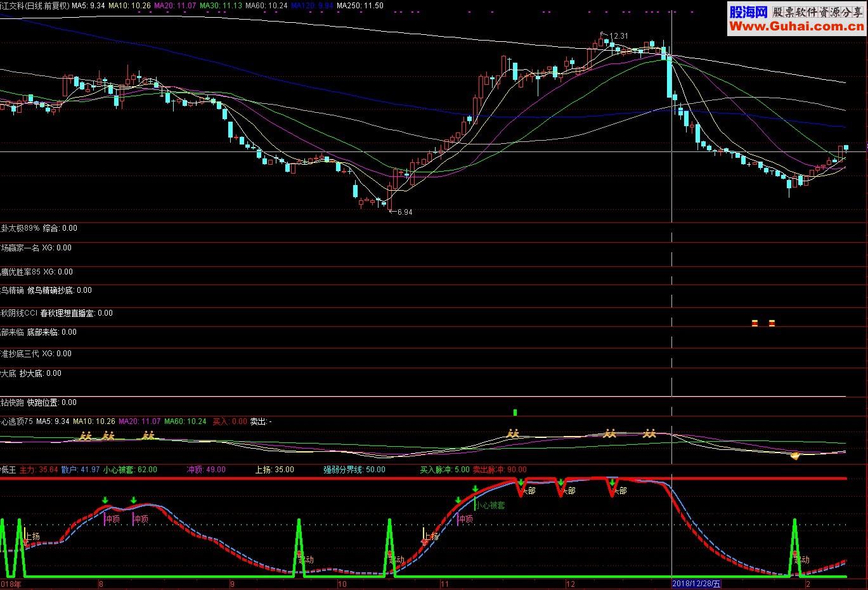
Task: Select the top header MA60: 10.24 legend
Action: pyautogui.click(x=266, y=5)
